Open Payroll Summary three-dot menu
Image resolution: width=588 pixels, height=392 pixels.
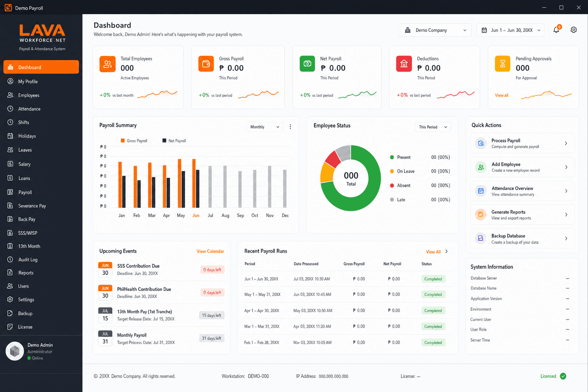coord(290,127)
